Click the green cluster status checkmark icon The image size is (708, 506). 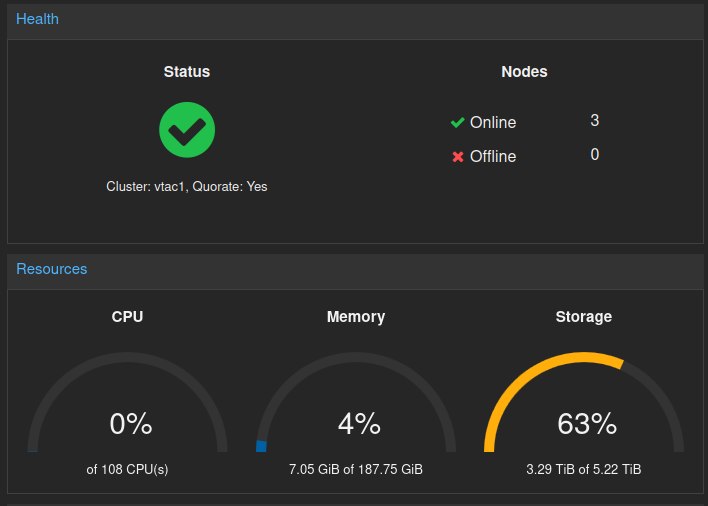pos(187,130)
